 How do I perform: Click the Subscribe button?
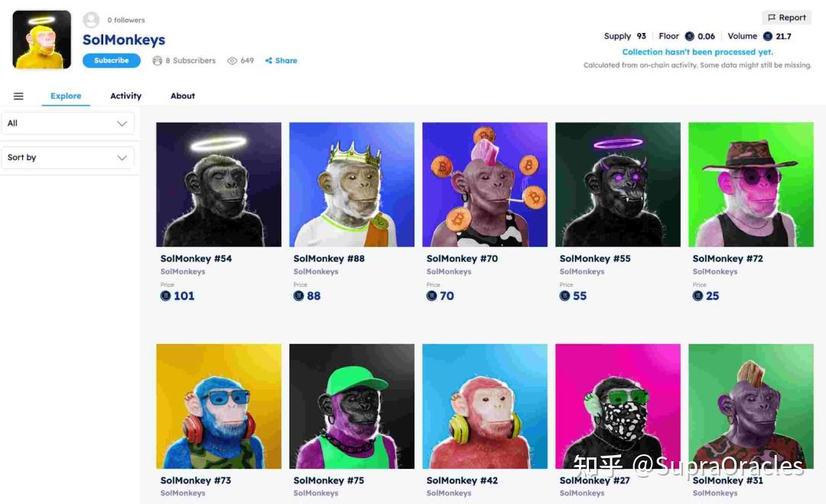coord(111,60)
